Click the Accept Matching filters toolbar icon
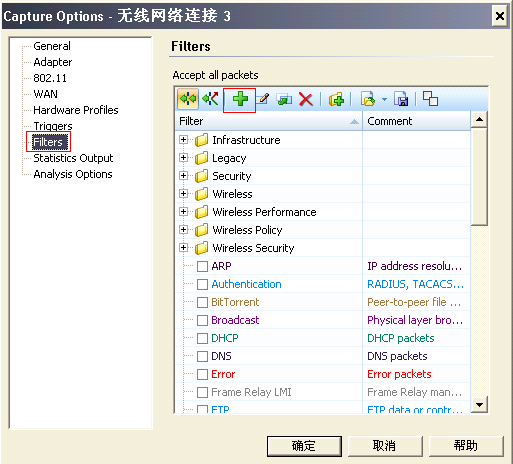 [188, 99]
